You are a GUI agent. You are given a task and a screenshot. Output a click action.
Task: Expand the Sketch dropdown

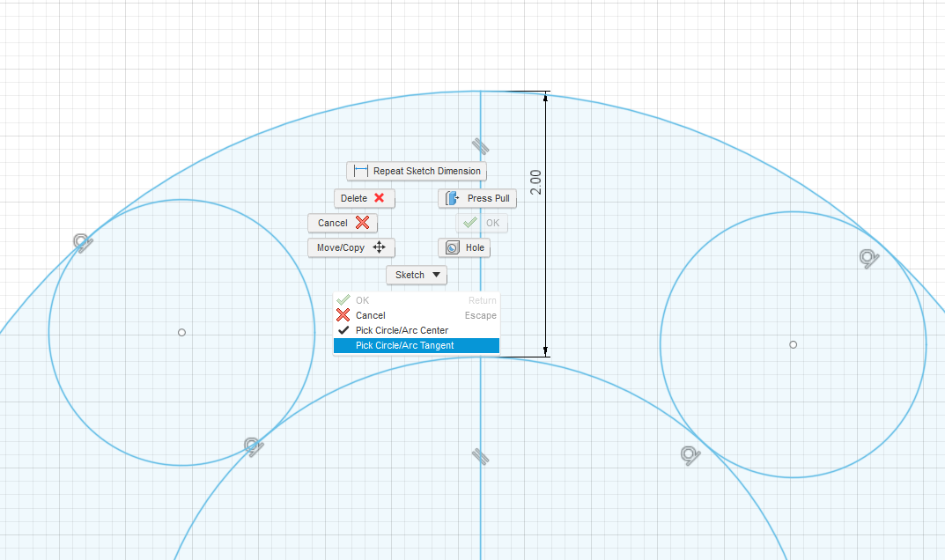pyautogui.click(x=416, y=275)
